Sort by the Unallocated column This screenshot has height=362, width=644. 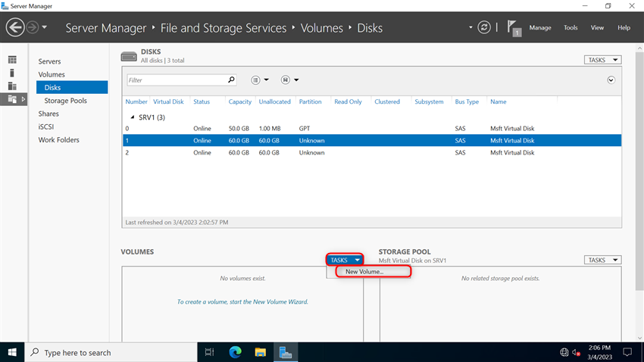[274, 101]
